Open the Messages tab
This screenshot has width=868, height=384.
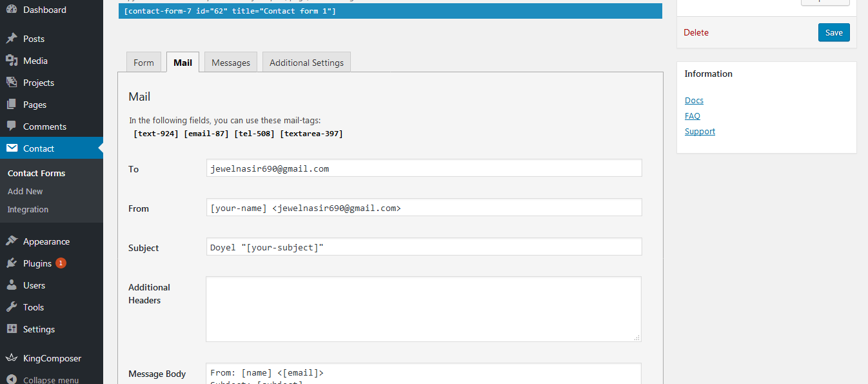[x=230, y=63]
